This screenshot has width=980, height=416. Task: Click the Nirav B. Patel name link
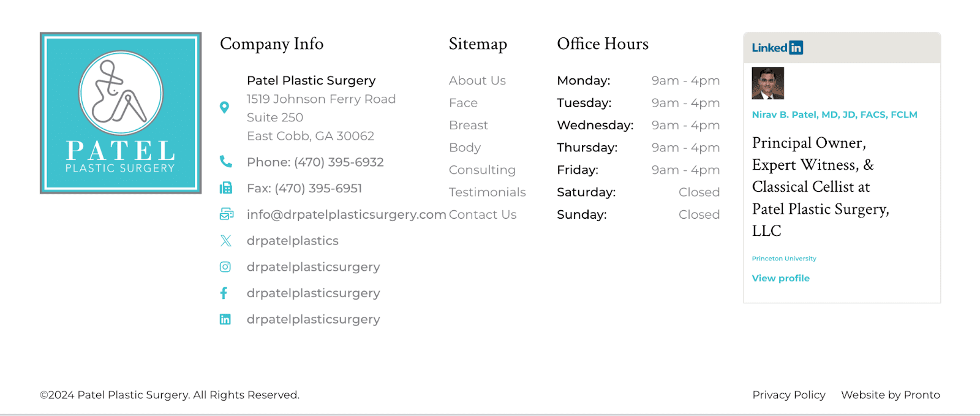click(835, 115)
